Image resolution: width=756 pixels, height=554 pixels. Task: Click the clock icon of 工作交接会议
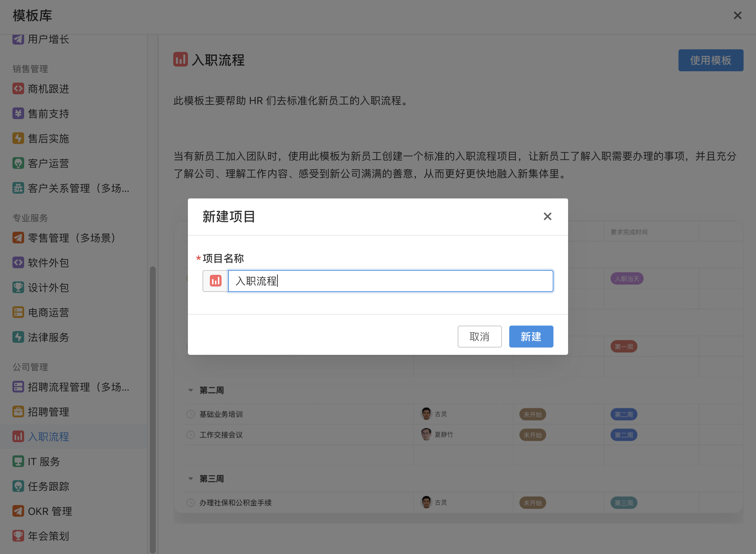[x=190, y=435]
